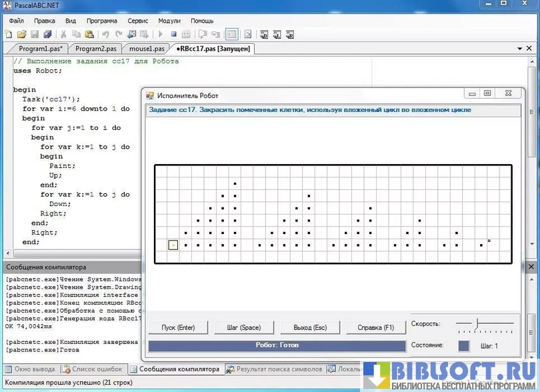Image resolution: width=540 pixels, height=392 pixels.
Task: Switch to the Program2.pas tab
Action: [95, 49]
